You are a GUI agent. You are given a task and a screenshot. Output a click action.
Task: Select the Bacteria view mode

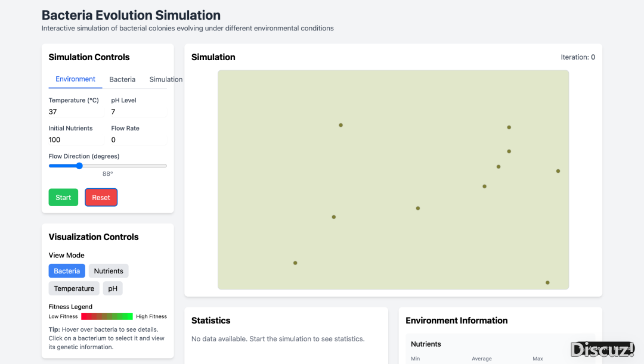pos(67,271)
